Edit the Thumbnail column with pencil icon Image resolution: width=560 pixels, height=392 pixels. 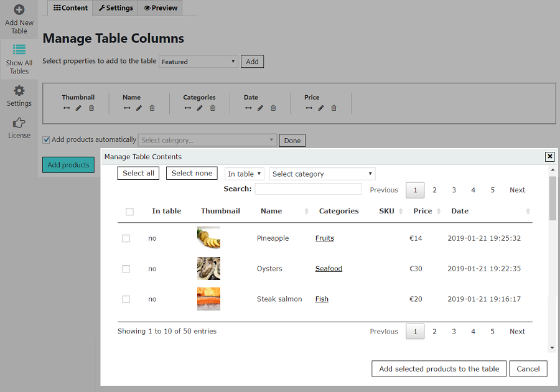click(x=78, y=108)
